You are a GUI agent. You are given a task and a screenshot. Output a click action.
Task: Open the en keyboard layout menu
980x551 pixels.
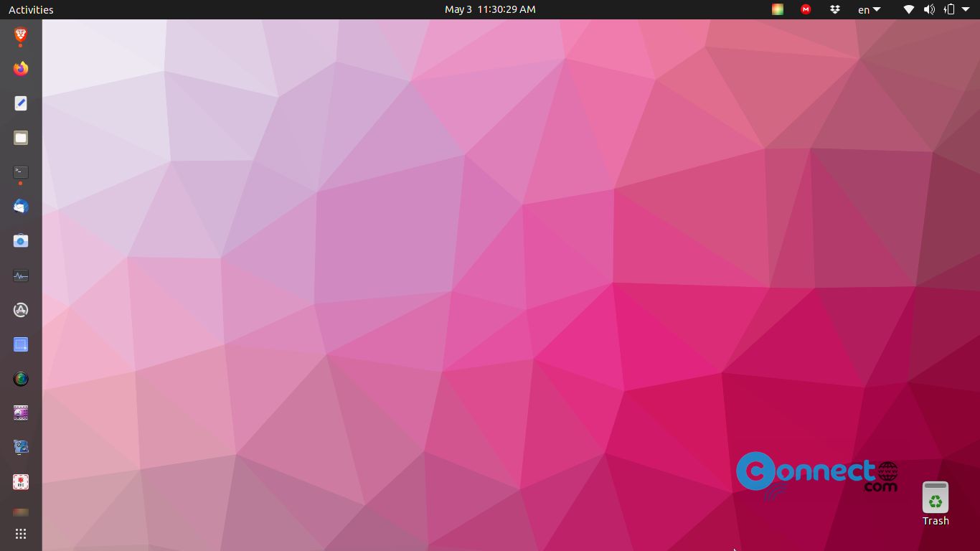(869, 9)
